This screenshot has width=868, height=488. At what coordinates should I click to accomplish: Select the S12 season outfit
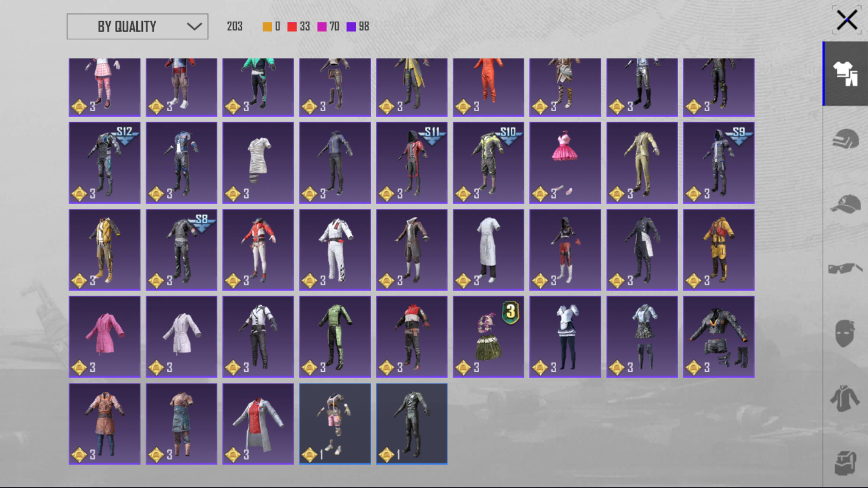coord(104,163)
